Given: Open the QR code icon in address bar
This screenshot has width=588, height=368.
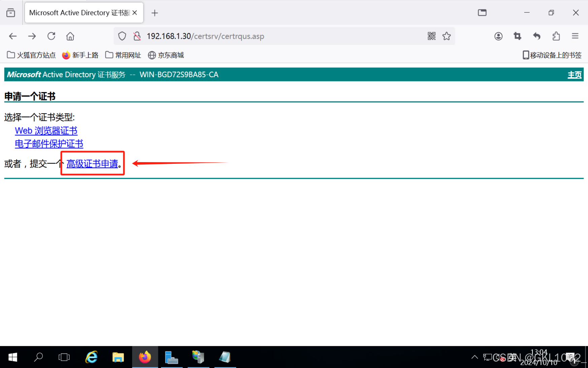Looking at the screenshot, I should [432, 36].
